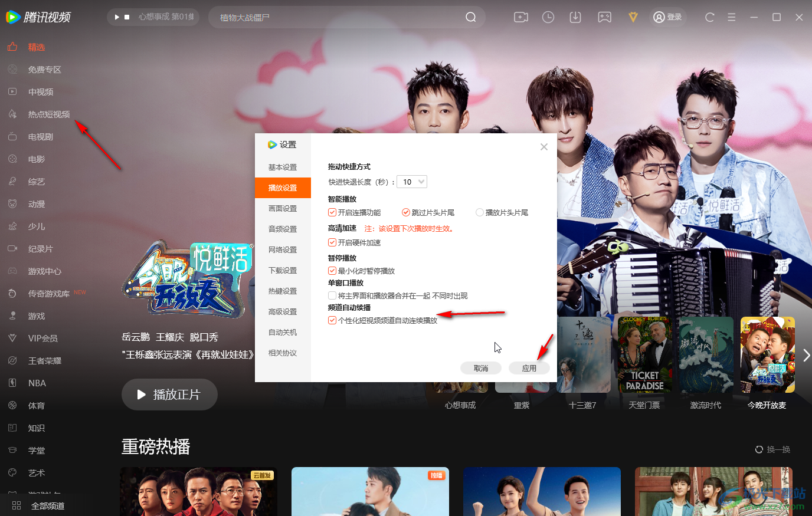Click the 少儿 icon in sidebar
Viewport: 812px width, 516px height.
(12, 226)
